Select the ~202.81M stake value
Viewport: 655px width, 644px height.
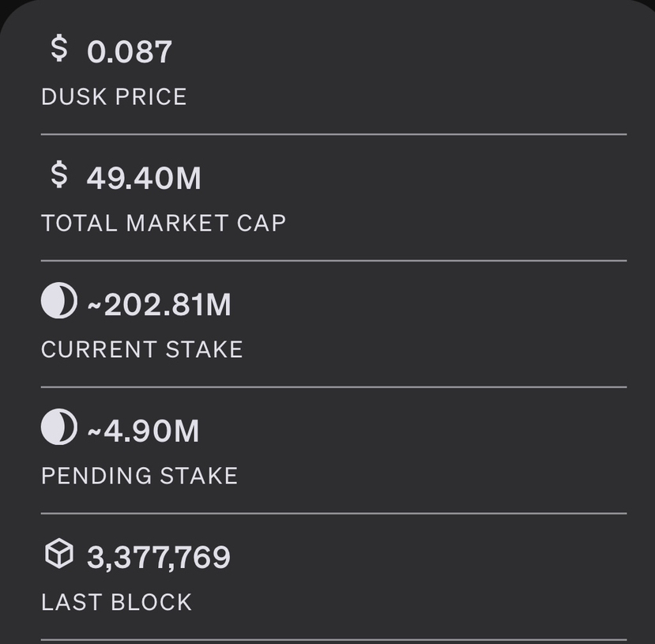tap(158, 305)
